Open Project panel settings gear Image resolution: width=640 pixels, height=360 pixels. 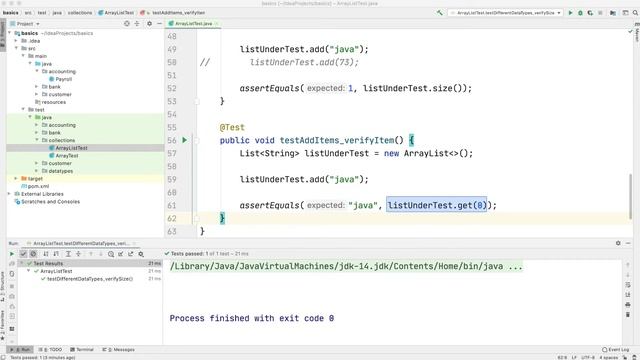pos(149,24)
